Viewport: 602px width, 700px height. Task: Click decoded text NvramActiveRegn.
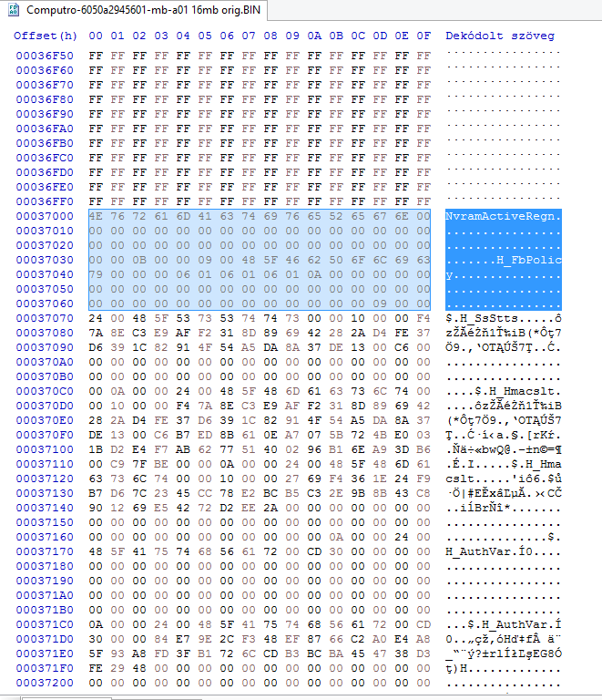click(x=503, y=216)
